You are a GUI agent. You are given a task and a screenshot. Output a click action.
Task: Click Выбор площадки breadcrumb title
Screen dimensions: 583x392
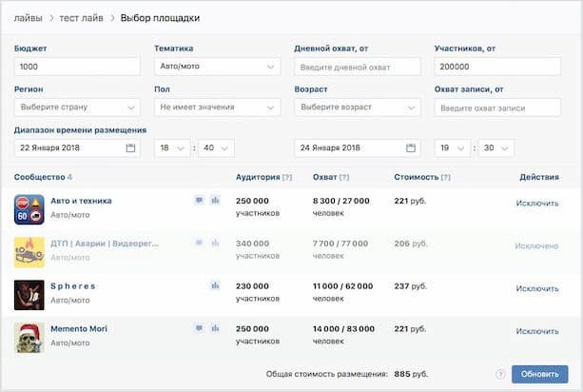pyautogui.click(x=160, y=18)
